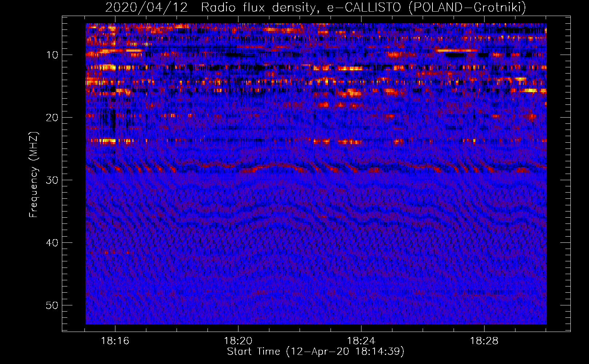Click the 18:28 time tick label
The image size is (589, 364).
[484, 341]
